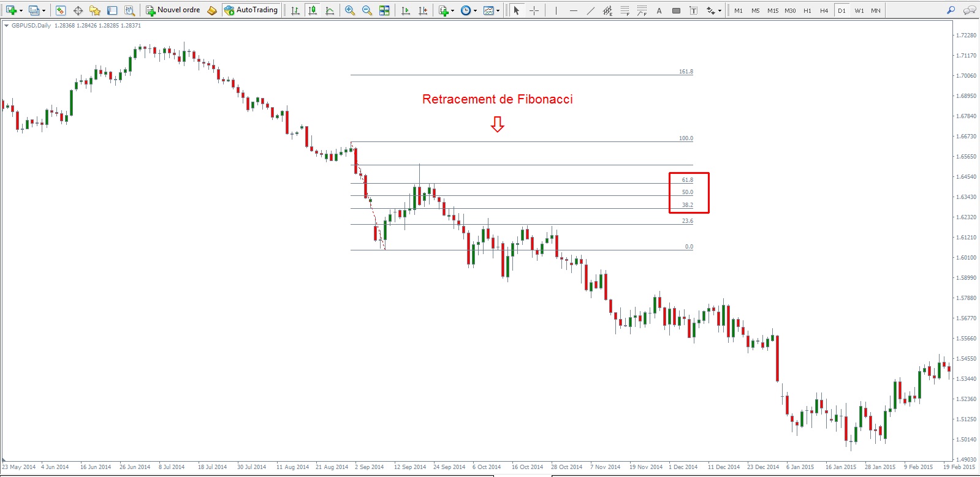The width and height of the screenshot is (980, 477).
Task: Select the D1 daily timeframe
Action: (841, 10)
